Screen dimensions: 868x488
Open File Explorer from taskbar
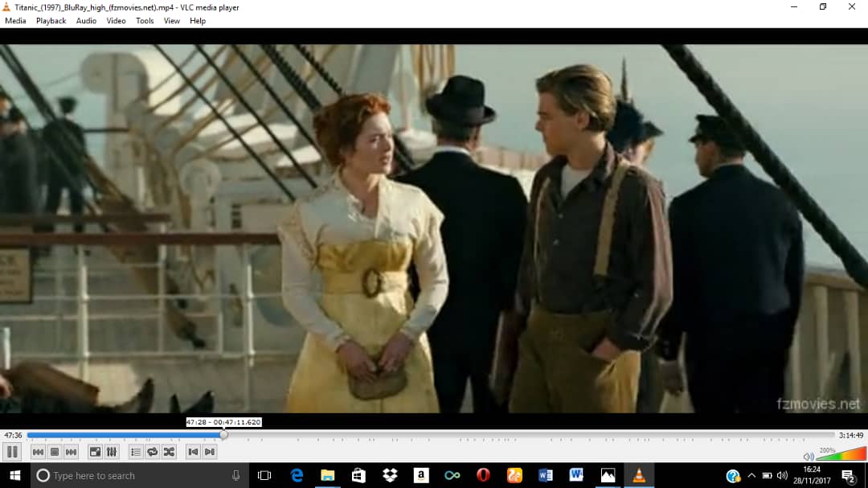328,475
